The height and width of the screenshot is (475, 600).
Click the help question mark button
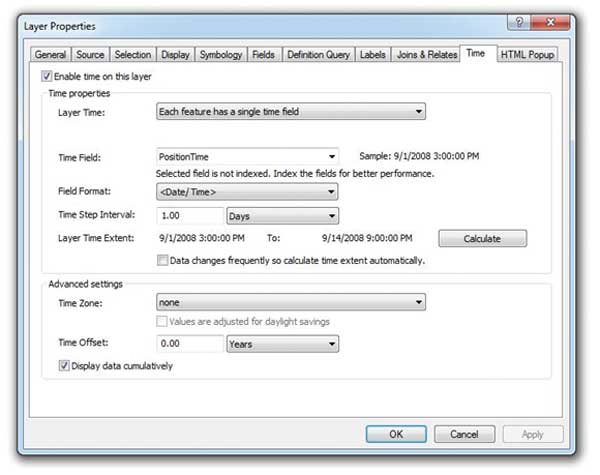pos(519,22)
